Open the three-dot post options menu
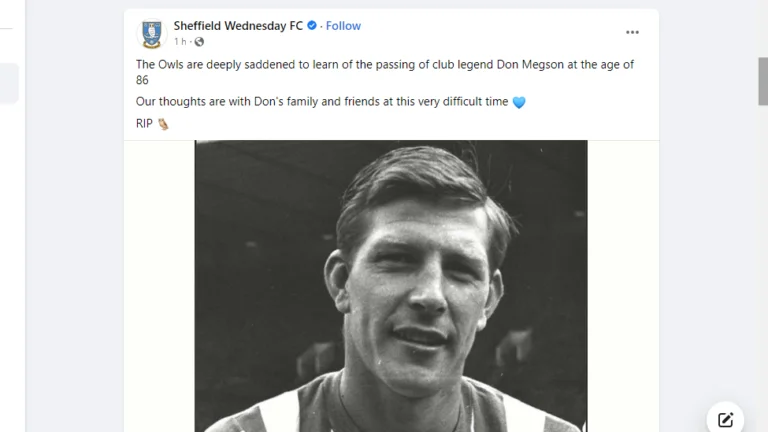This screenshot has height=432, width=768. pos(632,32)
